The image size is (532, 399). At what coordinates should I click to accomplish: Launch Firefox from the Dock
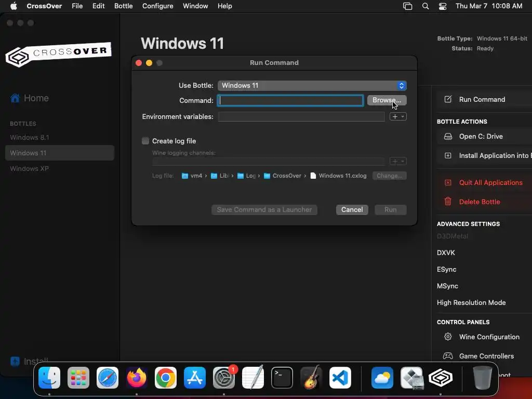click(x=137, y=378)
